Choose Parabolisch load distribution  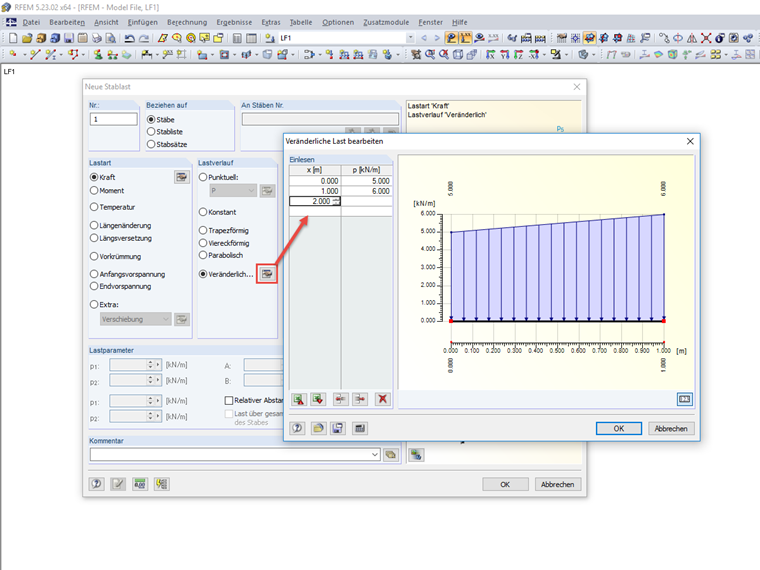pyautogui.click(x=203, y=255)
